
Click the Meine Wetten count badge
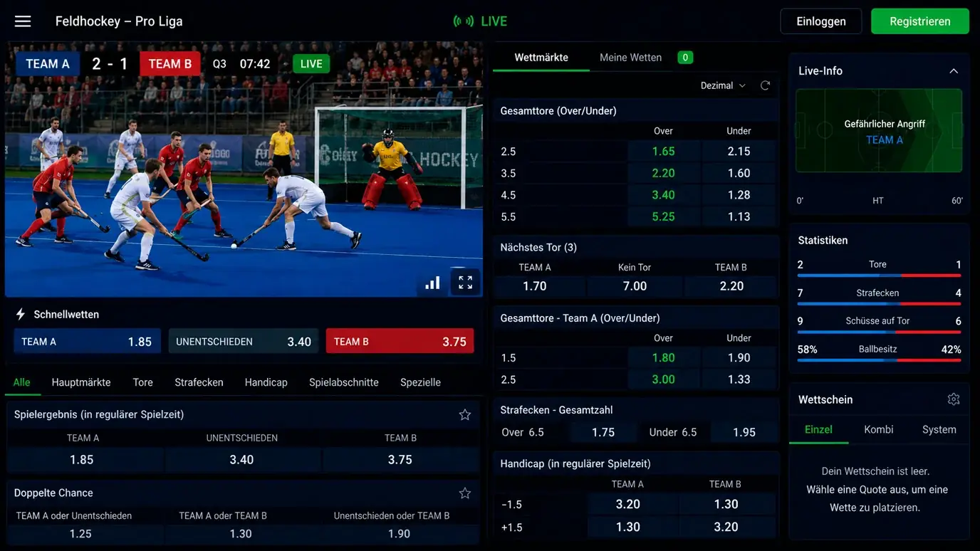[x=685, y=58]
